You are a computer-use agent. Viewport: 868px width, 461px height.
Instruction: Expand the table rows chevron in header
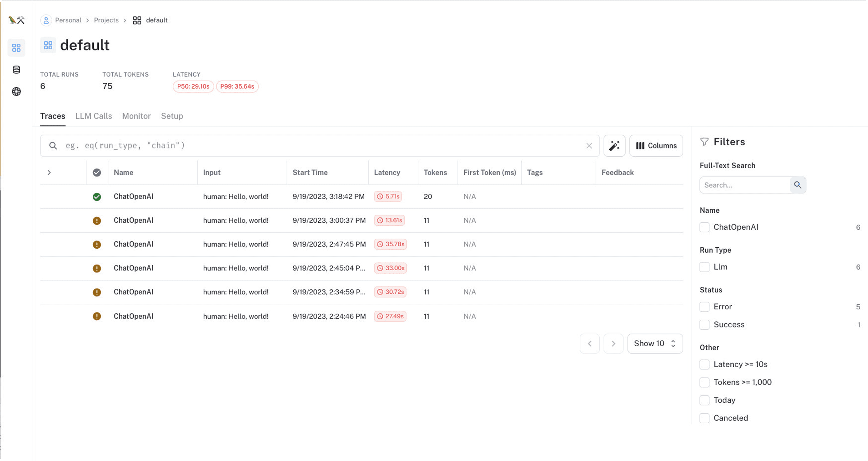[49, 173]
